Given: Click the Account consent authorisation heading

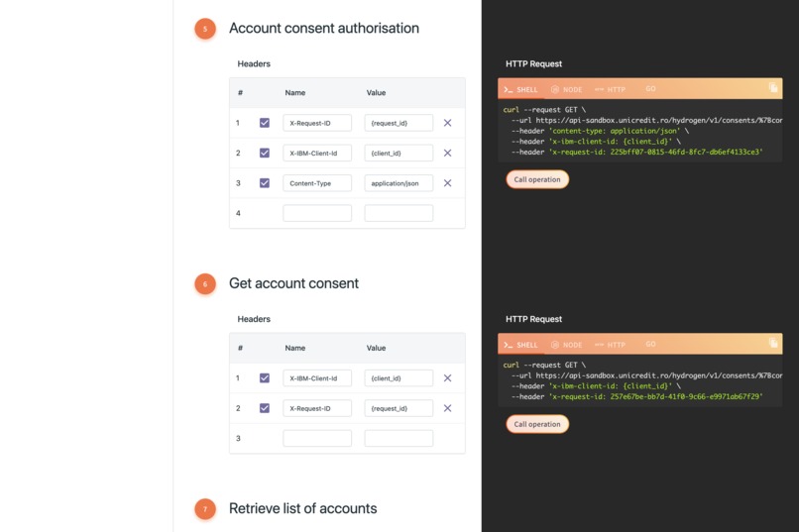Looking at the screenshot, I should click(324, 28).
